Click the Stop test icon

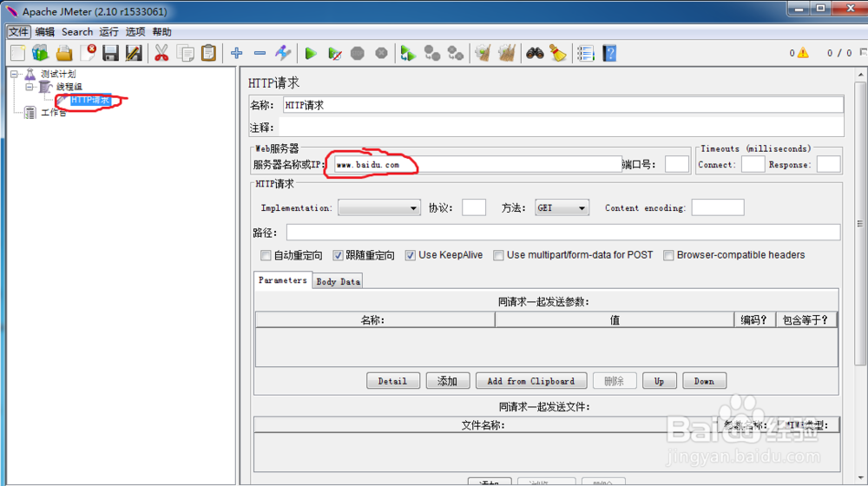click(x=358, y=53)
